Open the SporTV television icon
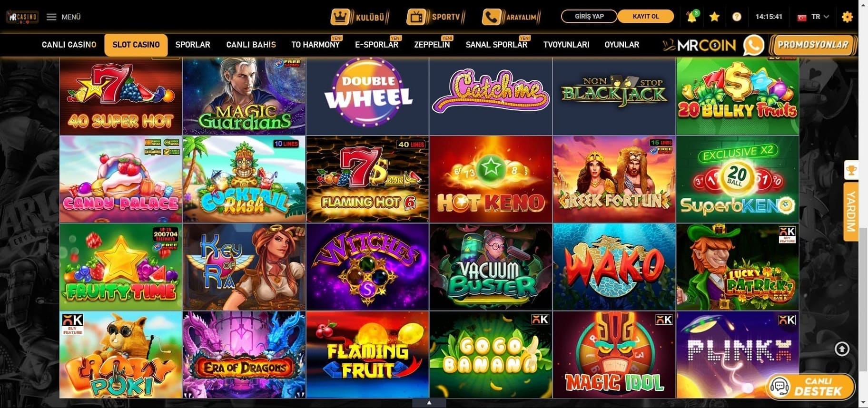This screenshot has width=868, height=408. pyautogui.click(x=416, y=17)
